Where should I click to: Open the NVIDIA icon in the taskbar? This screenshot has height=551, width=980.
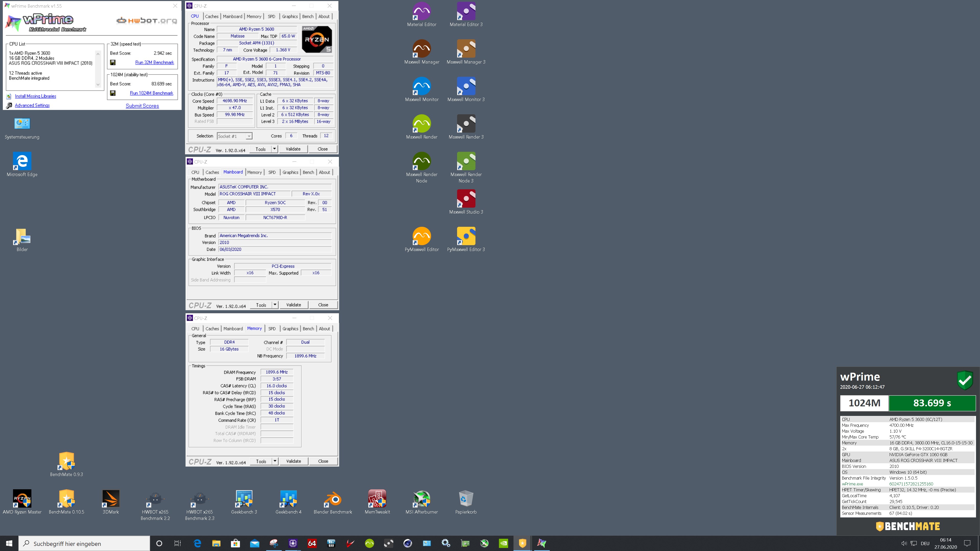(503, 543)
